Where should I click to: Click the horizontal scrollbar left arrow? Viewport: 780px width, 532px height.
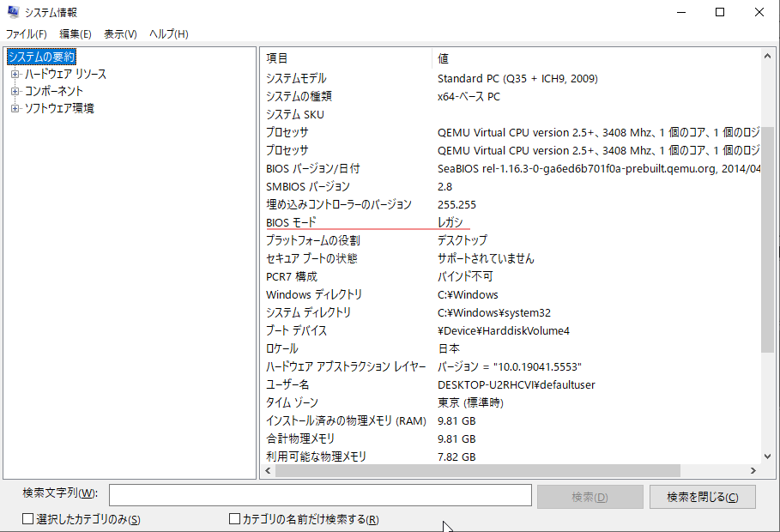point(268,470)
